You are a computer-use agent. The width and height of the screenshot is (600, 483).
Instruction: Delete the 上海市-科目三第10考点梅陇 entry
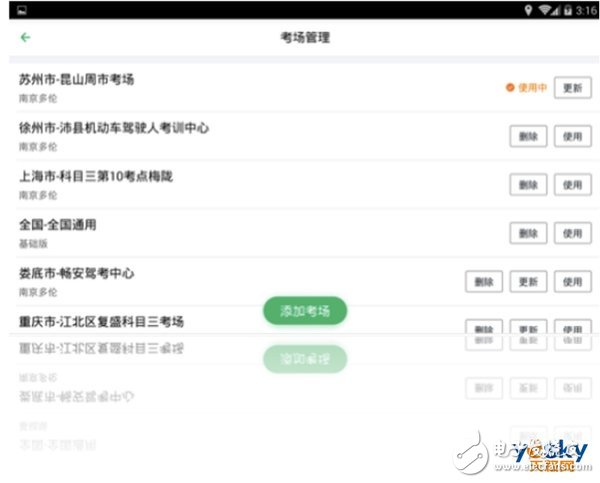point(528,184)
